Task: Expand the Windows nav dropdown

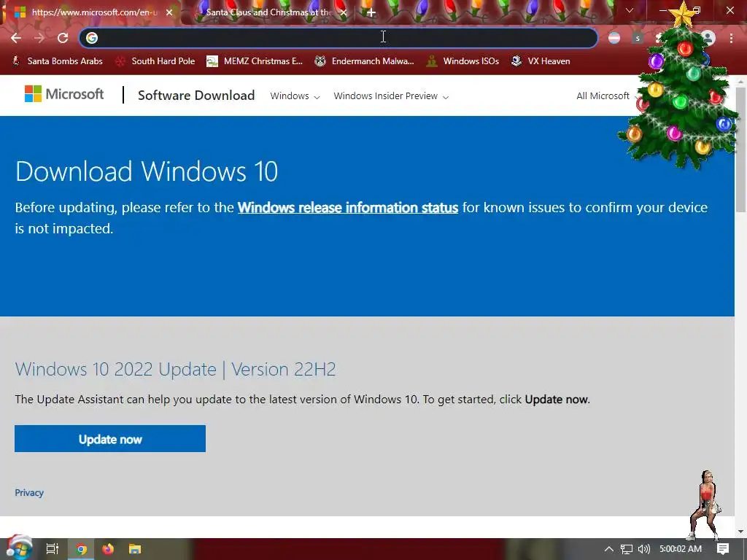Action: pyautogui.click(x=295, y=96)
